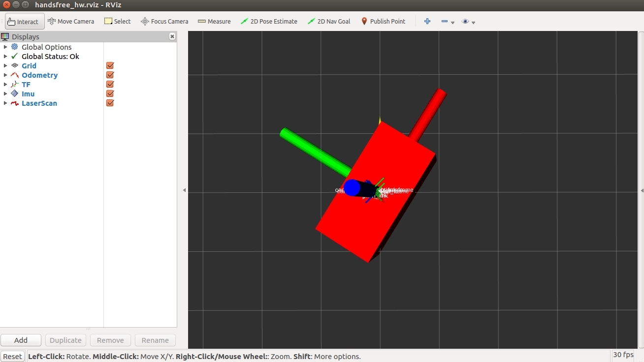Select the Global Status: Ok row
Viewport: 644px width, 362px height.
[x=50, y=56]
